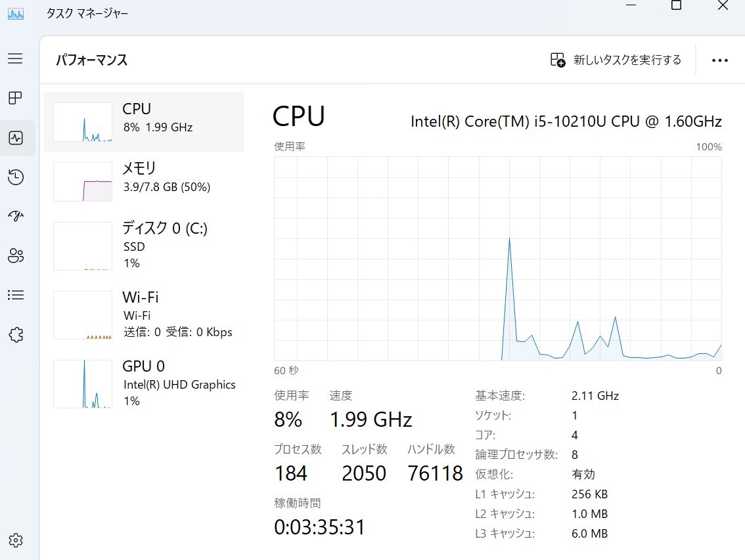Open the Startup apps page icon

(16, 217)
